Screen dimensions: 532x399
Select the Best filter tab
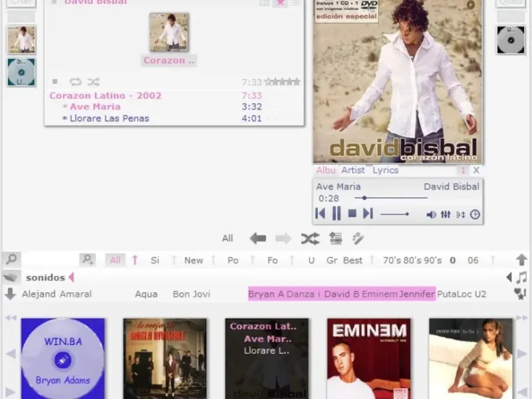click(353, 260)
